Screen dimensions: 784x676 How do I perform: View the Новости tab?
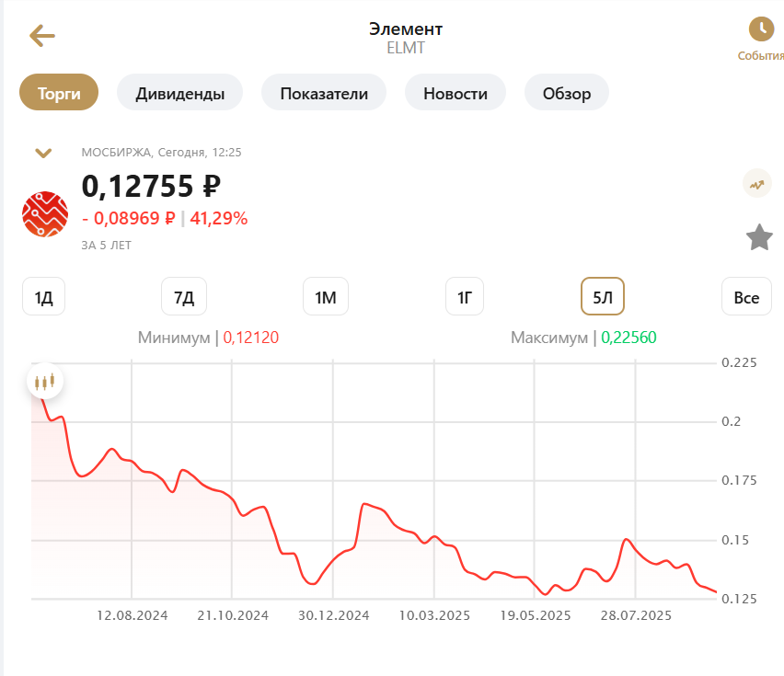(455, 92)
